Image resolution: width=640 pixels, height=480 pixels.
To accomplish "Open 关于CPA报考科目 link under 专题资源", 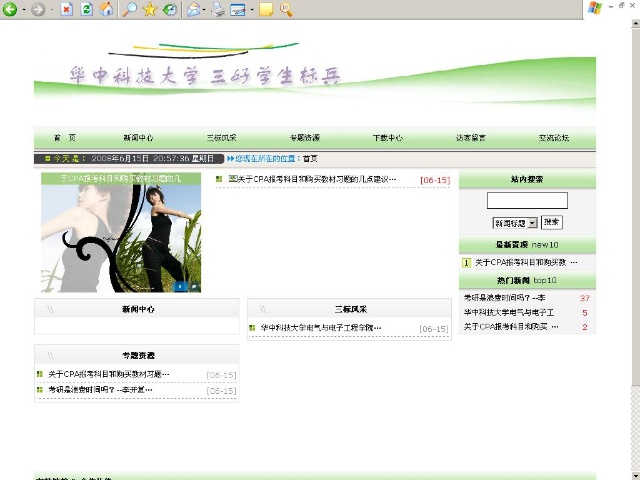I will [x=109, y=374].
